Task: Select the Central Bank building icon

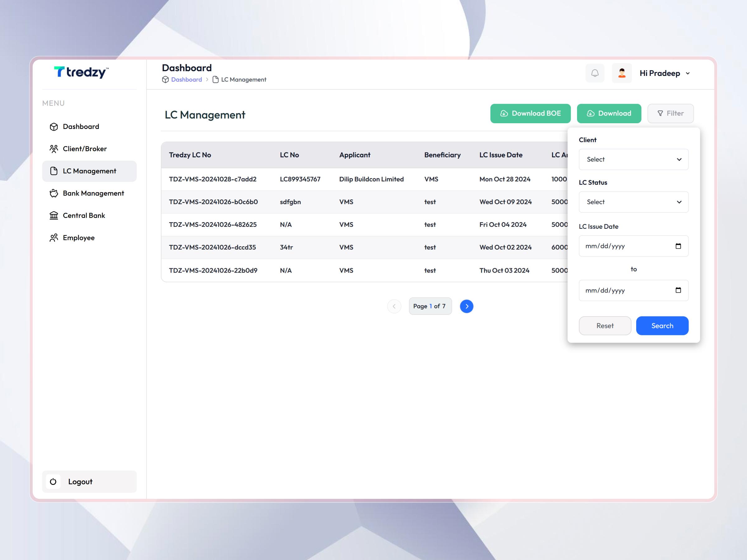Action: tap(54, 215)
